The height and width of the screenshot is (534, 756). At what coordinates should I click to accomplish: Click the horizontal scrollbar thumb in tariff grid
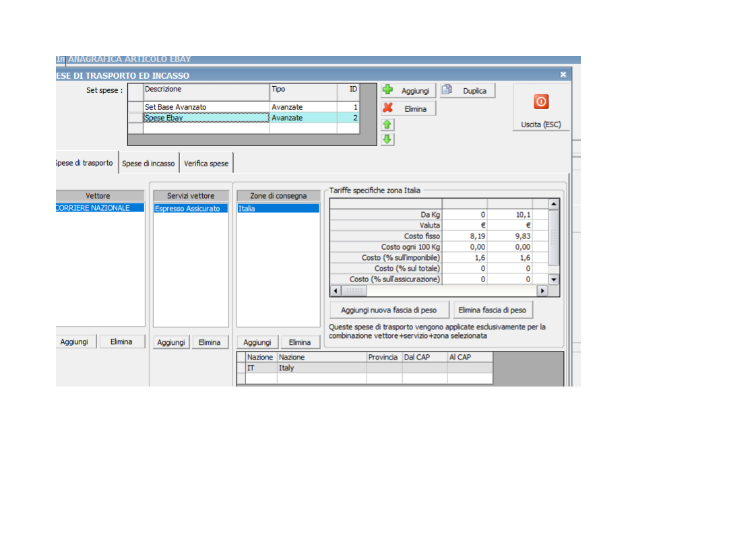(x=354, y=291)
